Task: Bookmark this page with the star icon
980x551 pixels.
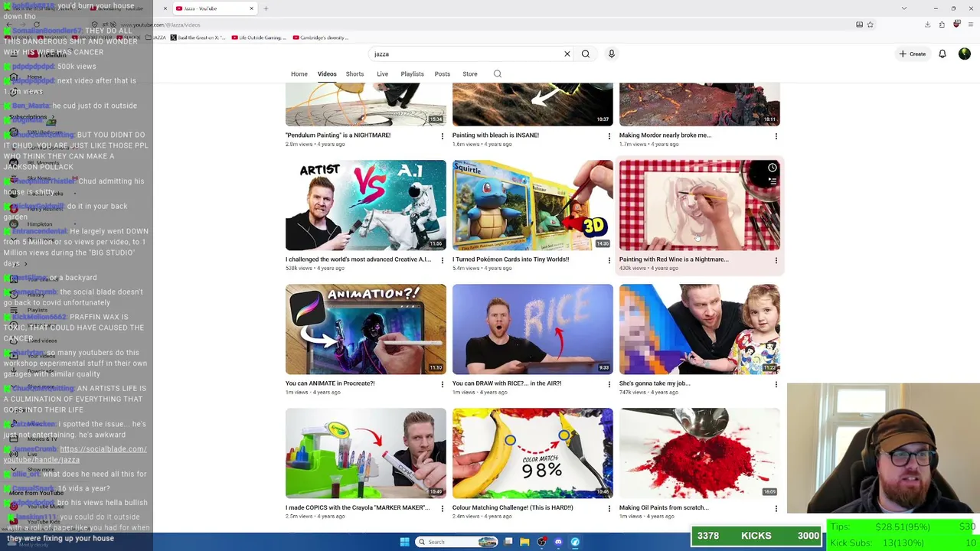Action: coord(870,24)
